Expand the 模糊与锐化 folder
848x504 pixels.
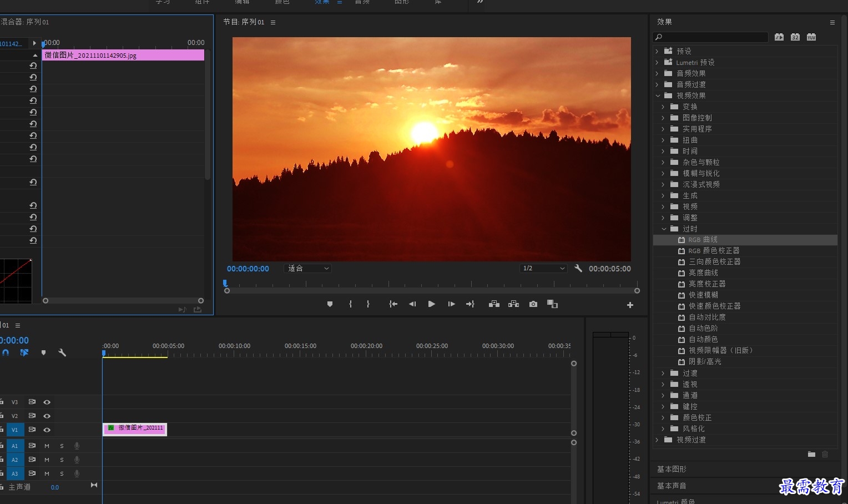pyautogui.click(x=663, y=173)
